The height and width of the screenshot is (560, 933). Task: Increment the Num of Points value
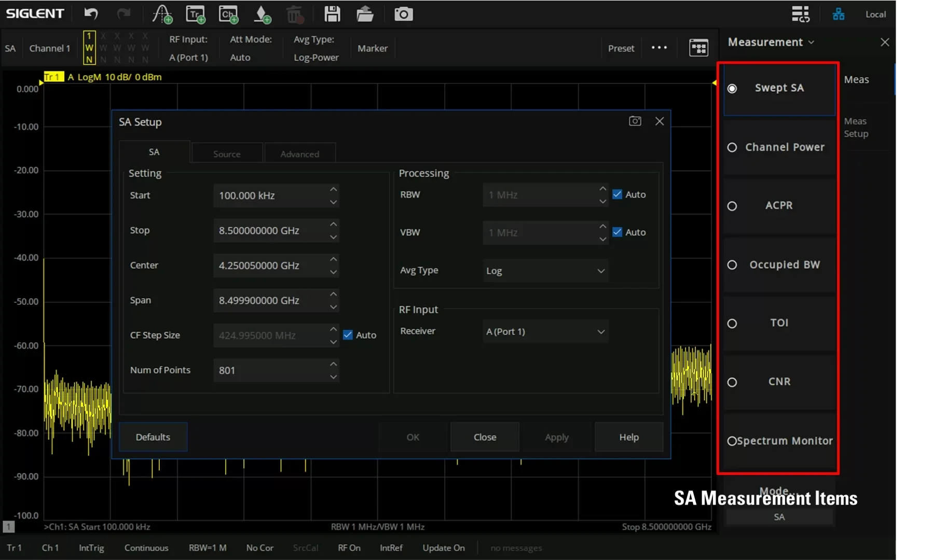point(334,365)
